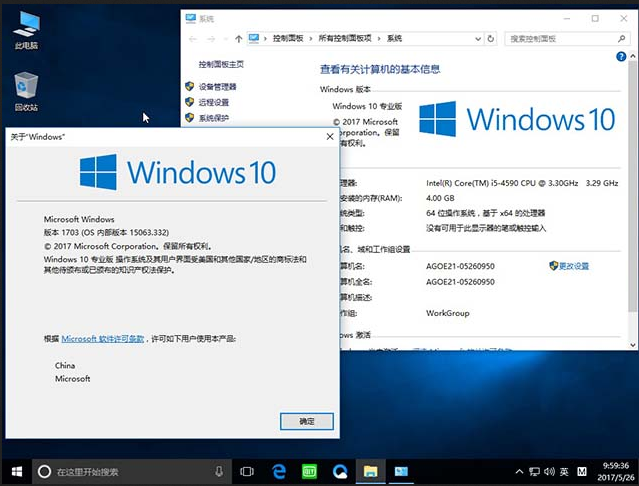Open the volume speaker tray icon
Image resolution: width=639 pixels, height=486 pixels.
pos(549,472)
